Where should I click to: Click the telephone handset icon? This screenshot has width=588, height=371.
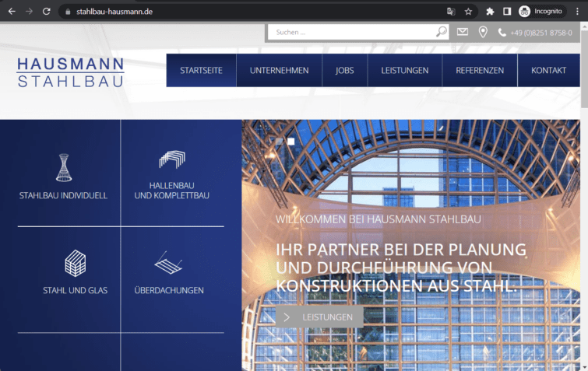pyautogui.click(x=502, y=33)
